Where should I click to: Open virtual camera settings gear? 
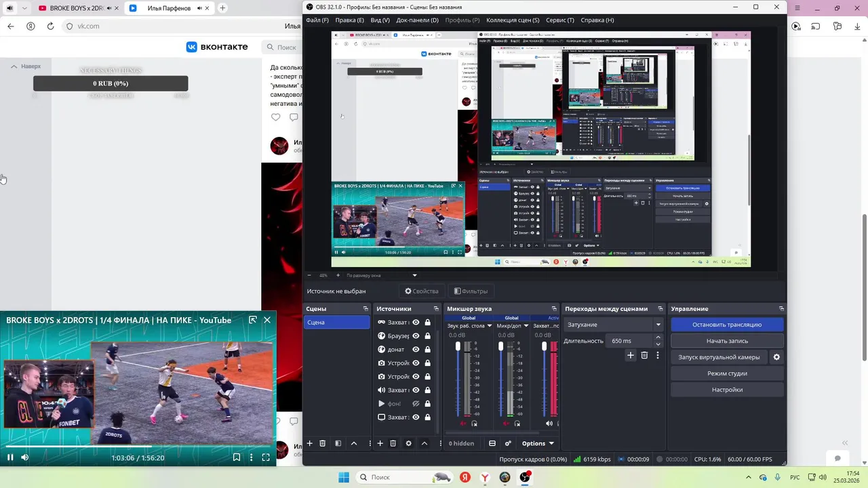776,357
